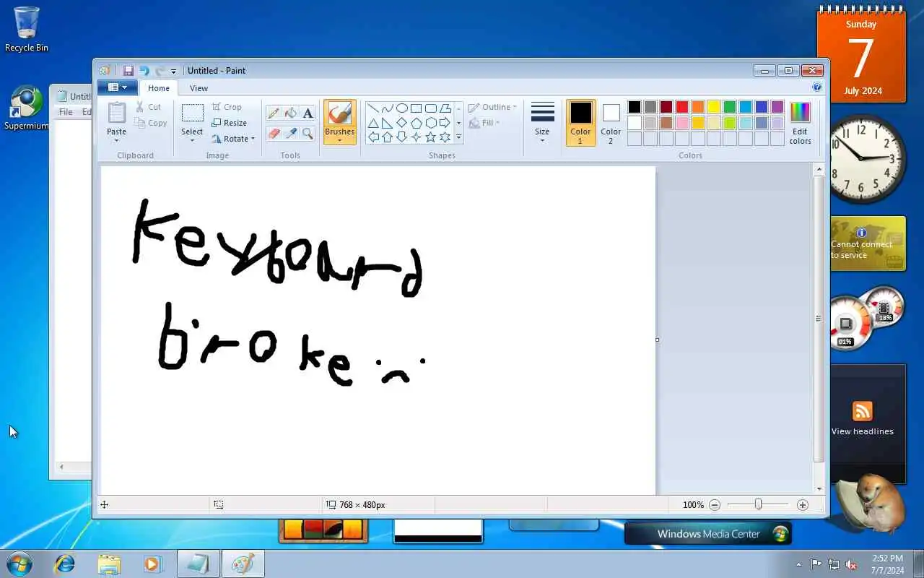Click the Recycle Bin desktop icon
Screen dimensions: 924x578
27,29
